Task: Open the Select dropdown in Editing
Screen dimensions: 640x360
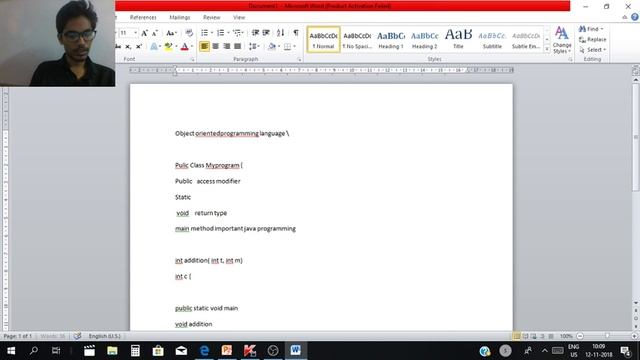Action: pyautogui.click(x=592, y=50)
